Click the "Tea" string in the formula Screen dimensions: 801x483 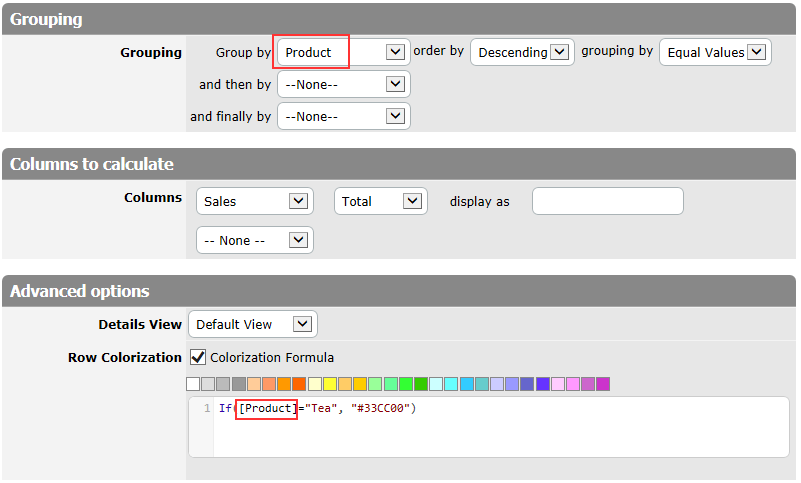pyautogui.click(x=321, y=408)
